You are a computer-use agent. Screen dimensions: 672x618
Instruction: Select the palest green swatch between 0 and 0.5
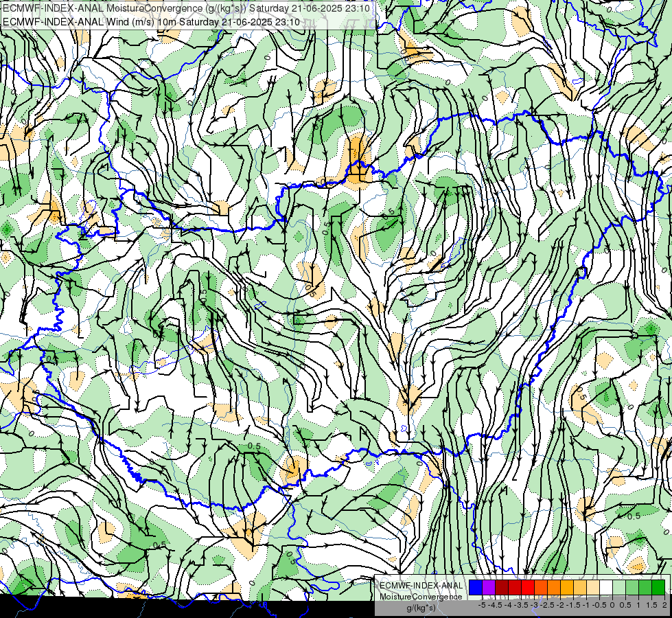point(619,588)
